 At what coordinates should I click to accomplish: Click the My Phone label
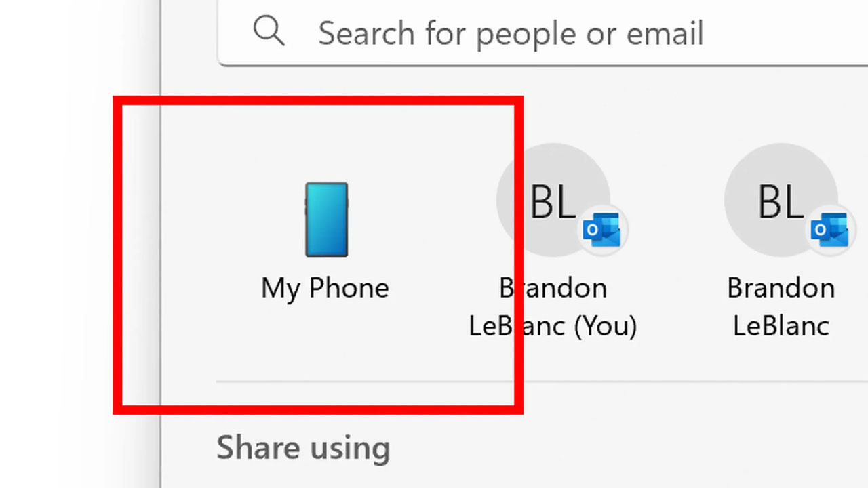click(325, 288)
